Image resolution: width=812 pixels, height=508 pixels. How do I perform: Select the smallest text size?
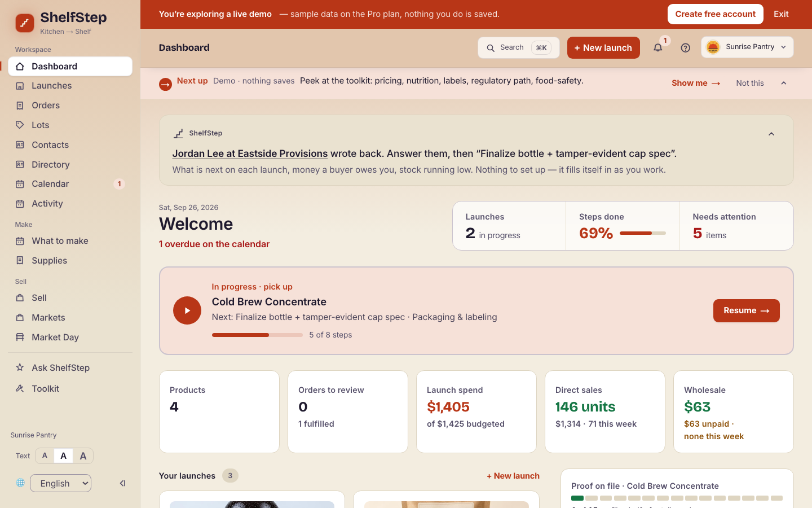coord(45,456)
